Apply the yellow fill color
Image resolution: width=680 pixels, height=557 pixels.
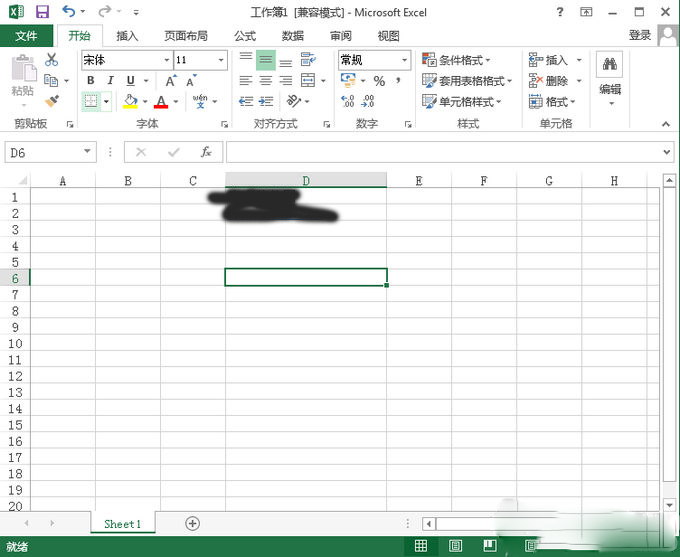coord(130,102)
